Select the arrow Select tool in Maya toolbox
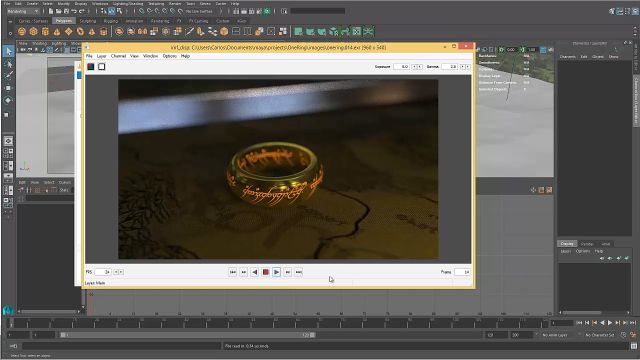This screenshot has height=360, width=640. (x=9, y=51)
